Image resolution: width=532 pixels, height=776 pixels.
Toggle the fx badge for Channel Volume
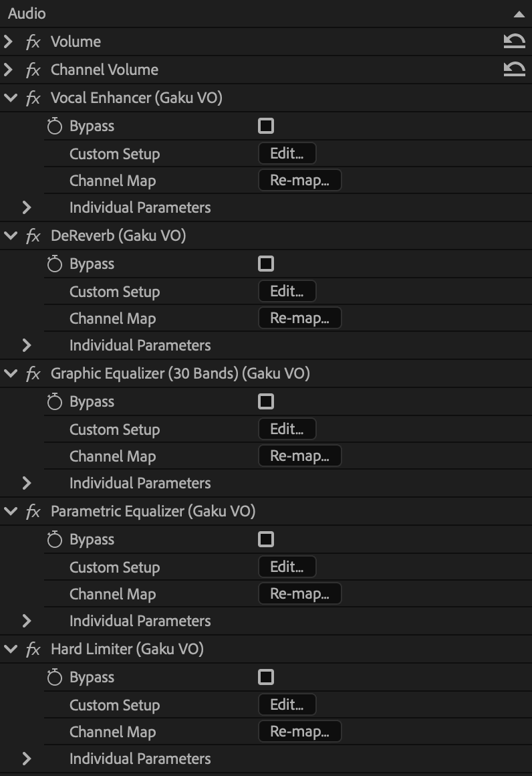coord(33,70)
